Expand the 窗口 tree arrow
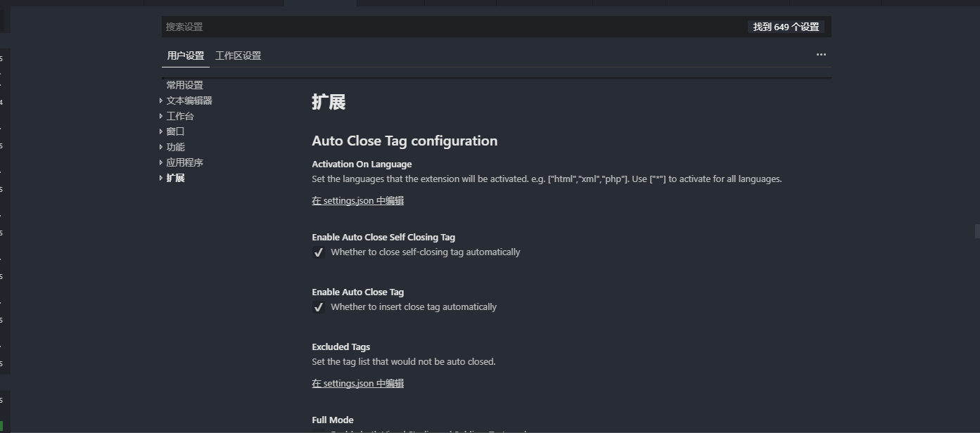This screenshot has height=433, width=980. (161, 131)
